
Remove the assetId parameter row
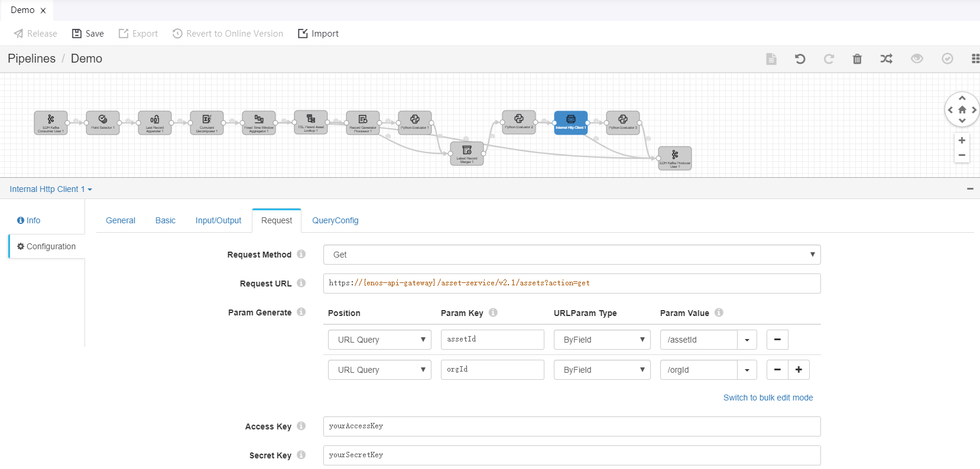pos(777,340)
